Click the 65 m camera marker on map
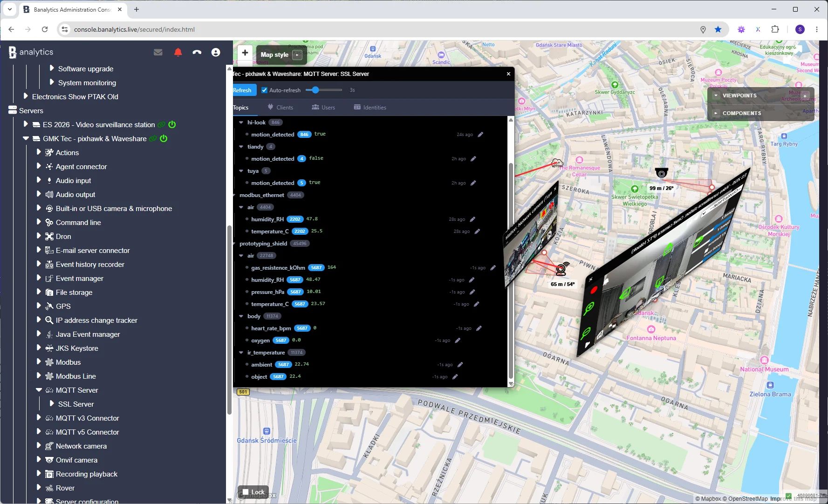 click(x=562, y=269)
